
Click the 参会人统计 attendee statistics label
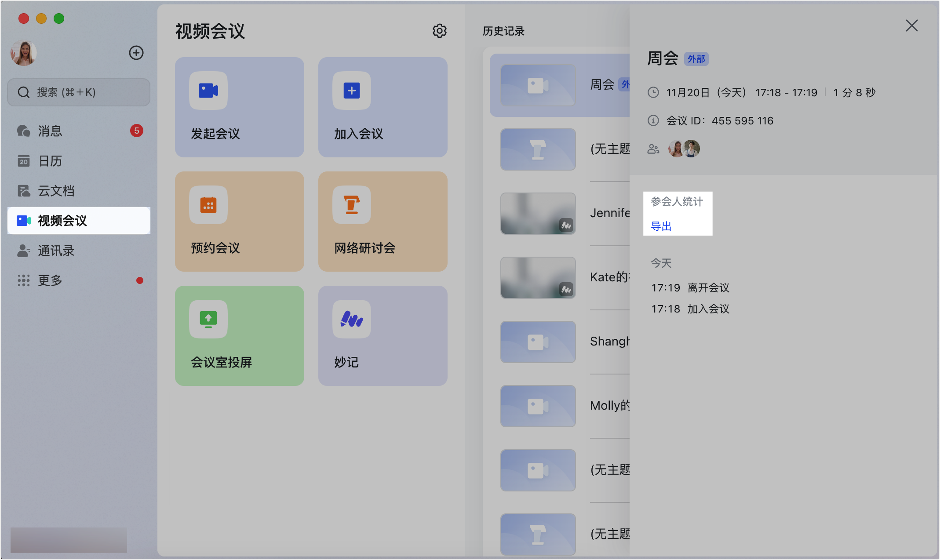[677, 202]
